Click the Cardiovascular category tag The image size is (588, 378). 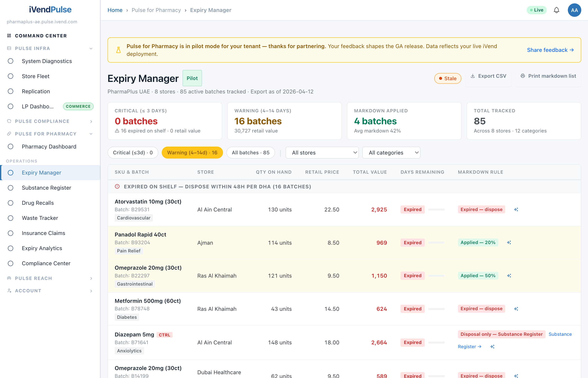(134, 218)
